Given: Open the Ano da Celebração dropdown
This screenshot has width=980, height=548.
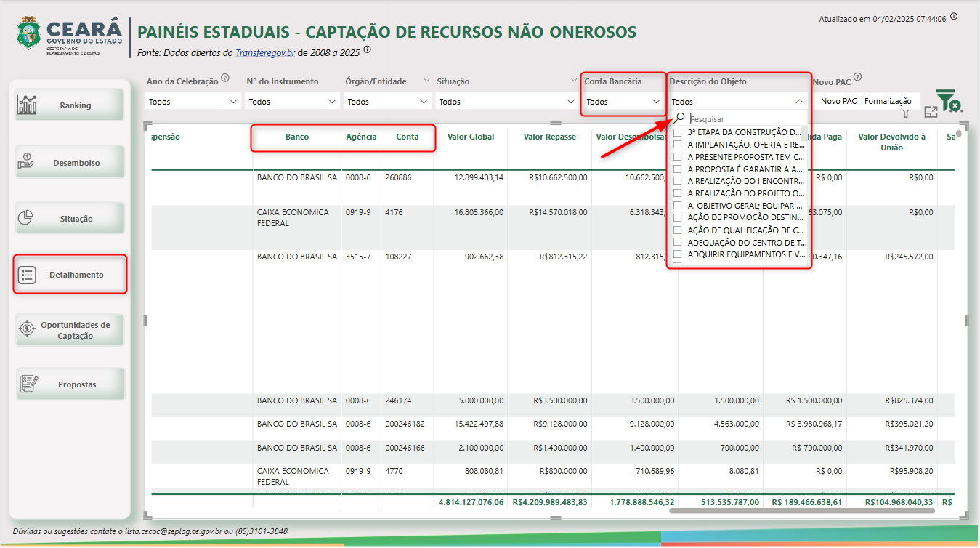Looking at the screenshot, I should click(193, 102).
